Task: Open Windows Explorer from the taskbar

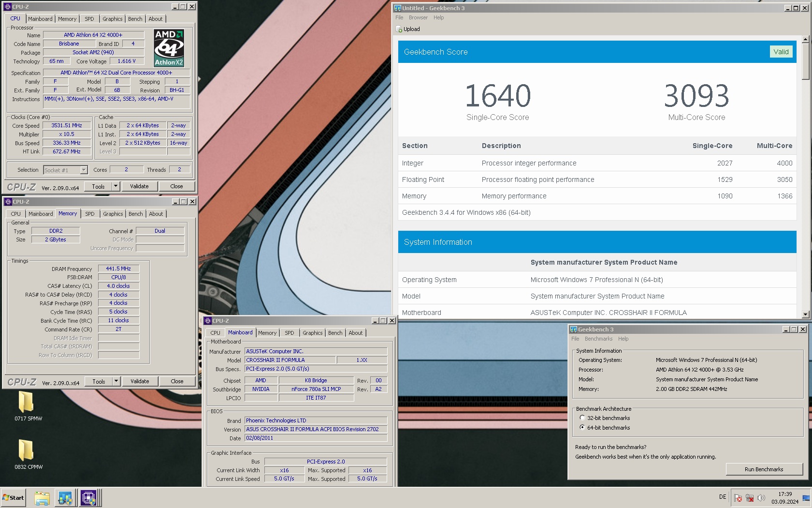Action: [x=42, y=498]
